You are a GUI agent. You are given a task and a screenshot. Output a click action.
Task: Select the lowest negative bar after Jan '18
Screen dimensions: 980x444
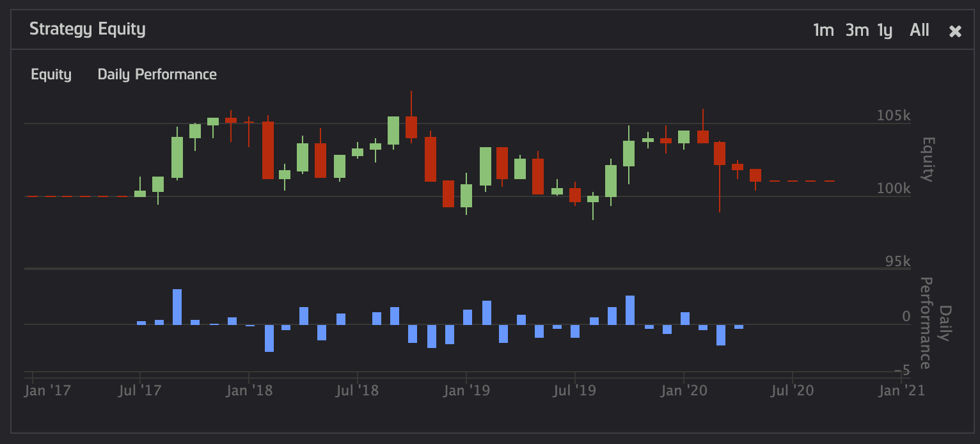tap(269, 338)
